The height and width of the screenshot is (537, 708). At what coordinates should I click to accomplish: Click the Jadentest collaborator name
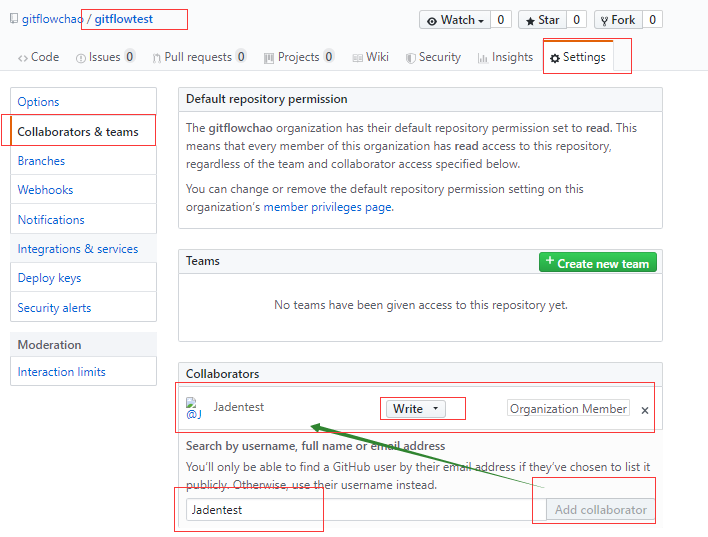point(238,407)
